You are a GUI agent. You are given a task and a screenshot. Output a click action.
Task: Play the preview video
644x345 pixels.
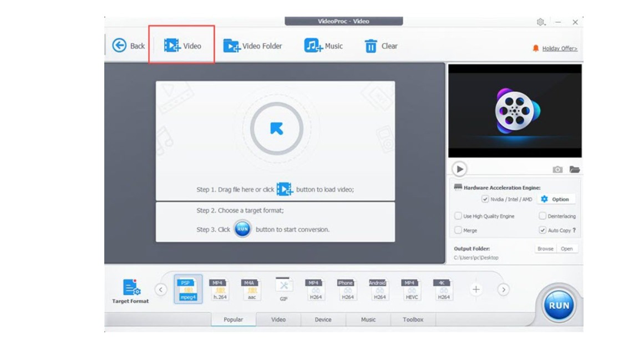(459, 169)
